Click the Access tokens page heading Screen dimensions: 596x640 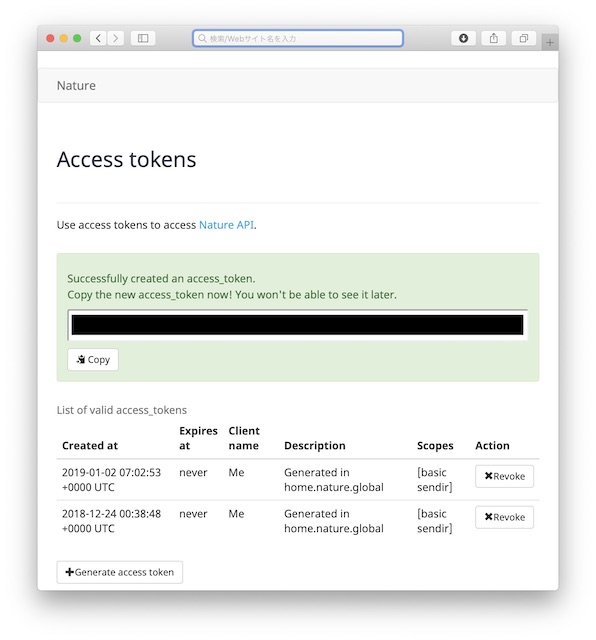tap(127, 159)
